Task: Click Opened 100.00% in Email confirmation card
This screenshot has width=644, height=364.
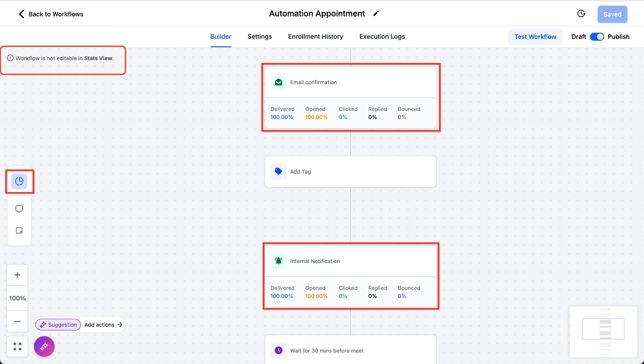Action: point(316,113)
